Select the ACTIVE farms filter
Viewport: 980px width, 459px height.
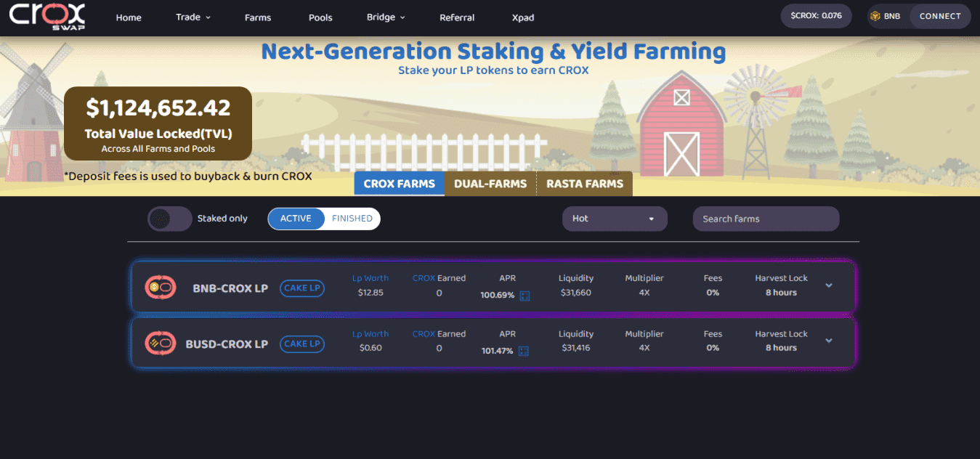point(296,219)
